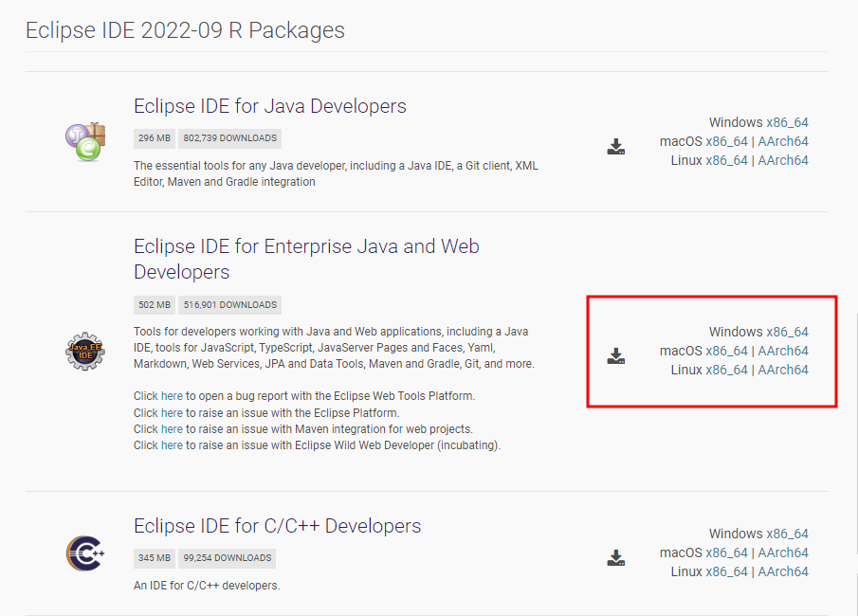Download Enterprise Java macOS x86_64 build
The height and width of the screenshot is (616, 858).
(726, 352)
